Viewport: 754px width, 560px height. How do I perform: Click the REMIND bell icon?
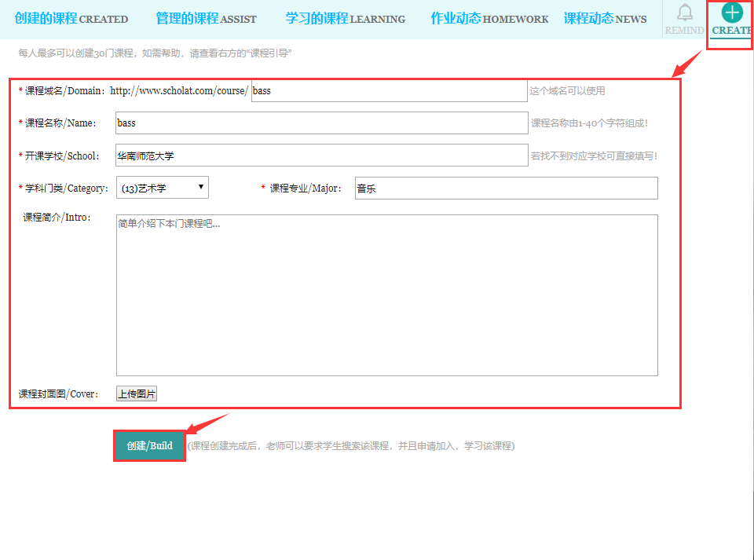point(685,13)
